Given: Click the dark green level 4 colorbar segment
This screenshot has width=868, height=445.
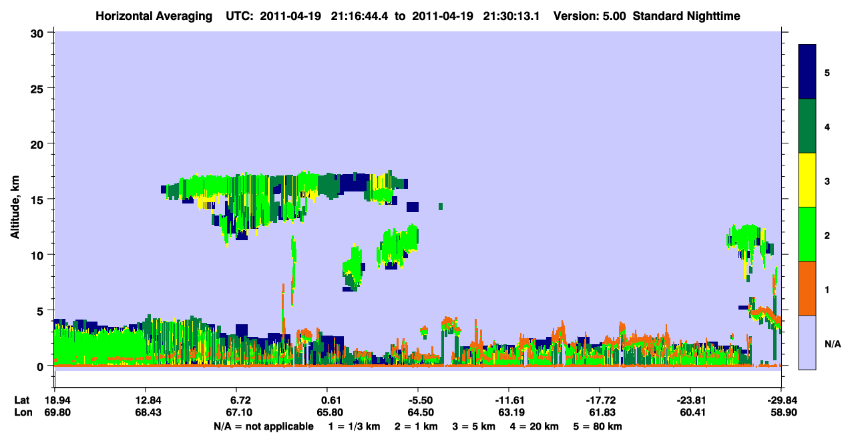Looking at the screenshot, I should [x=807, y=126].
